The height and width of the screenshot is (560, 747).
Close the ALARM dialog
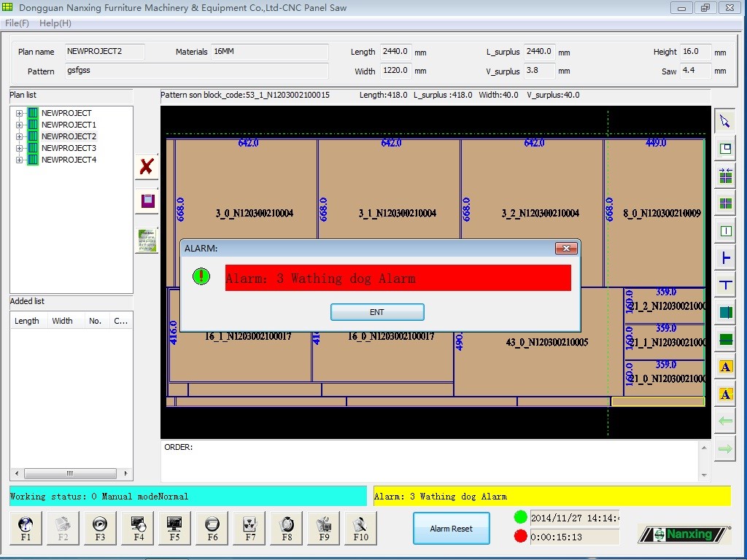tap(566, 248)
